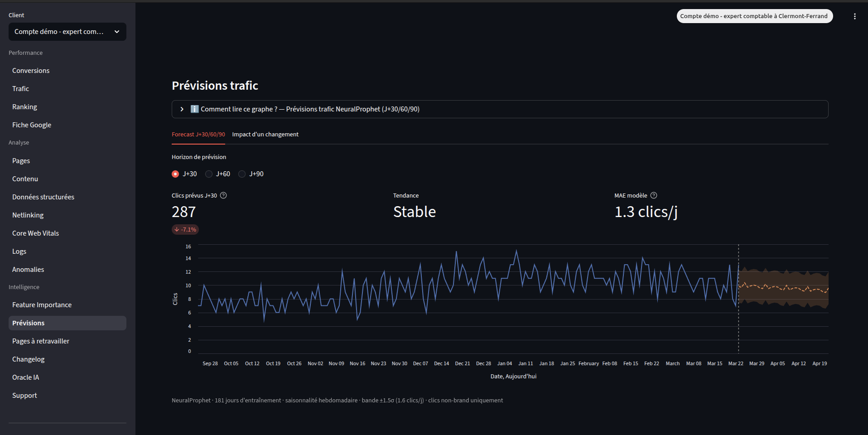Expand the "Comment lire ce graphe ?" section

182,109
